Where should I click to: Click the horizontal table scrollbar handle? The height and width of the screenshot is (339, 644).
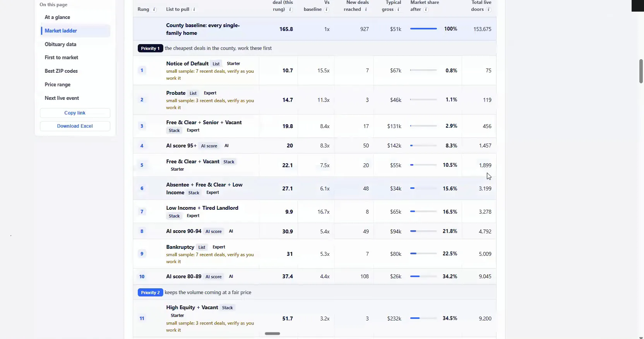[x=272, y=334]
